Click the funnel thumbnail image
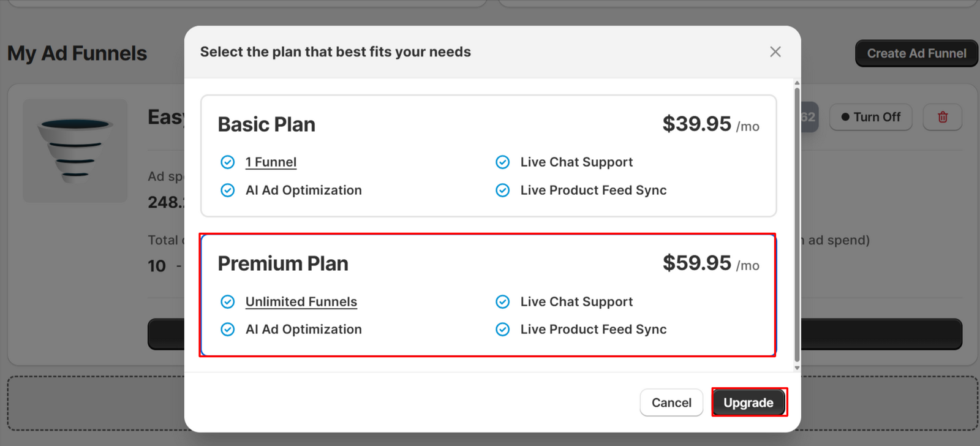 pos(75,151)
